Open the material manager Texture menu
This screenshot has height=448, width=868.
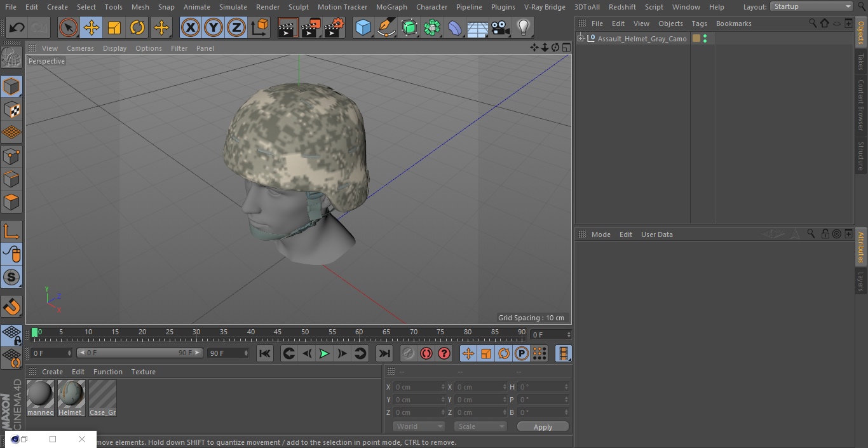tap(143, 372)
